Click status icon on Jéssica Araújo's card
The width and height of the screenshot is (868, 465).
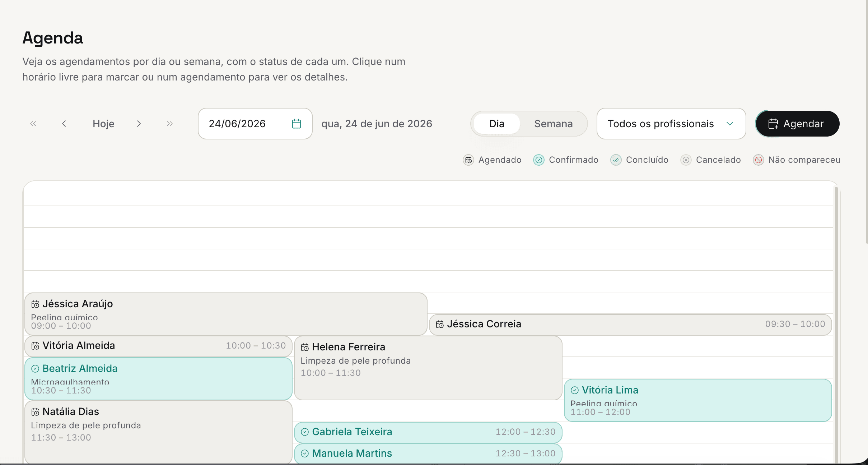(35, 304)
